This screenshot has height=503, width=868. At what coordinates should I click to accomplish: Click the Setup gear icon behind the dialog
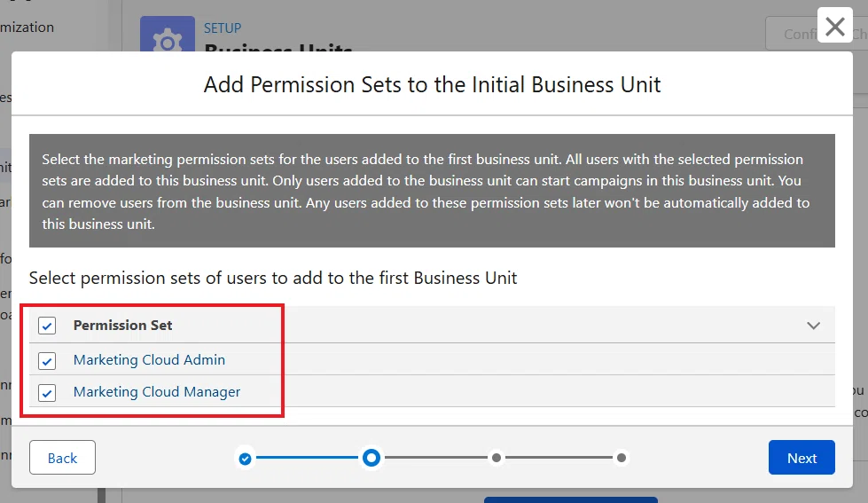(168, 34)
